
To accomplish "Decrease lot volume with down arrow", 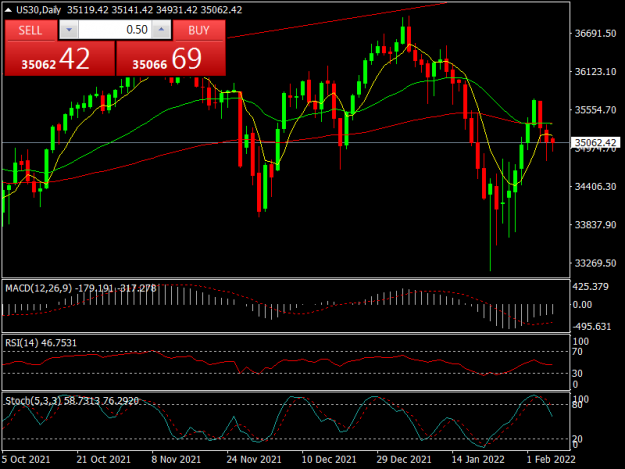I will coord(69,30).
